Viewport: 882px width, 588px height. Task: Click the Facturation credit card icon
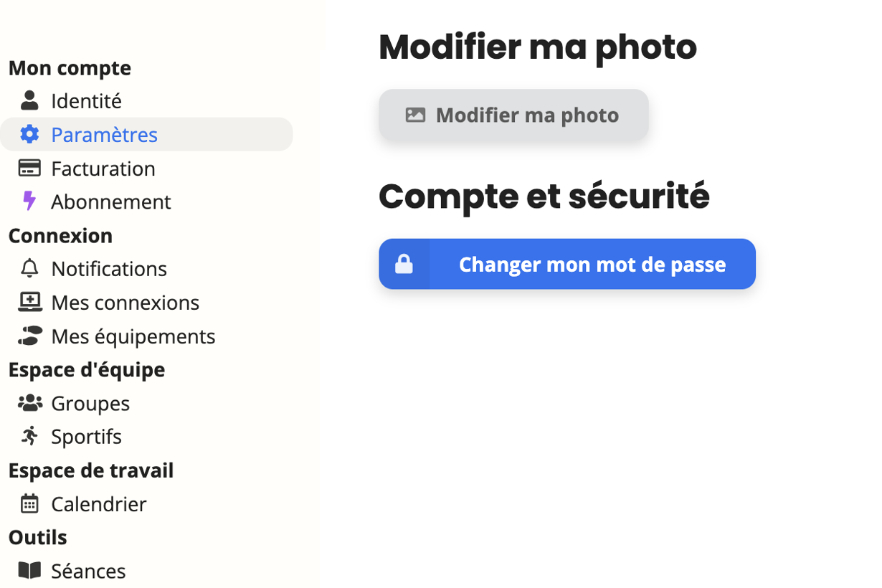29,168
